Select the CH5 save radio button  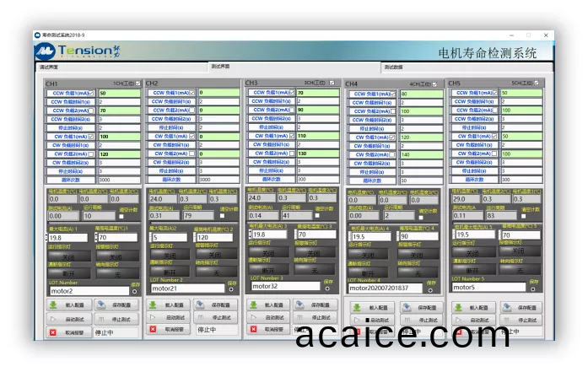[x=533, y=289]
